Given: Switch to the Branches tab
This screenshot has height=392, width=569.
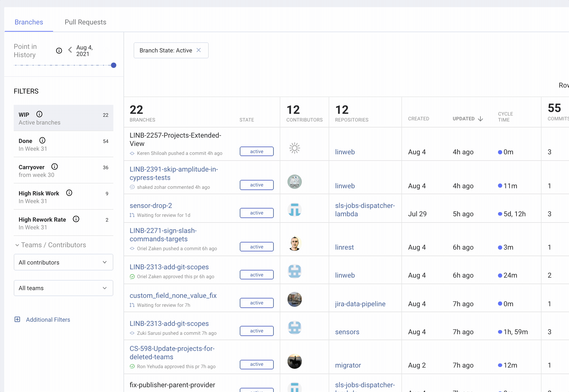Looking at the screenshot, I should 29,22.
